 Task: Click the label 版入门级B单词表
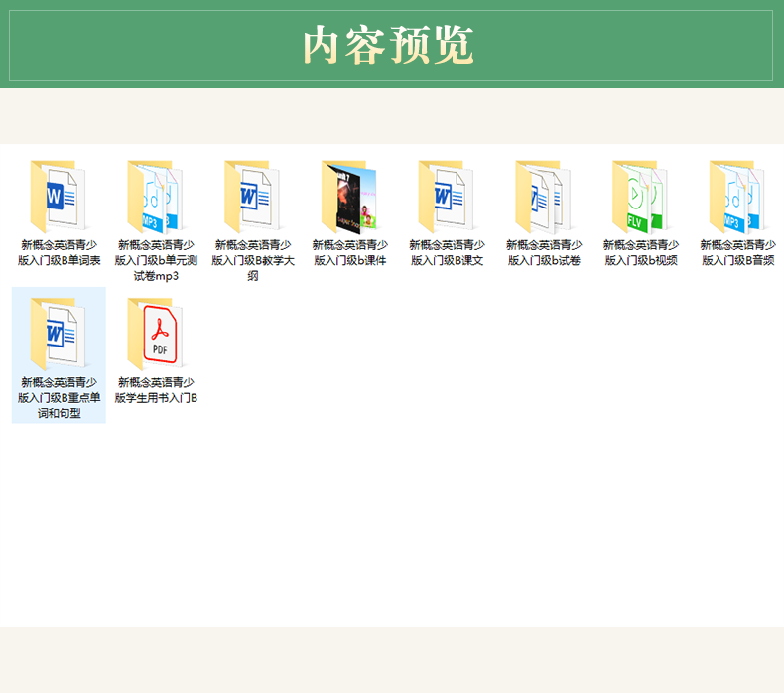[x=59, y=261]
